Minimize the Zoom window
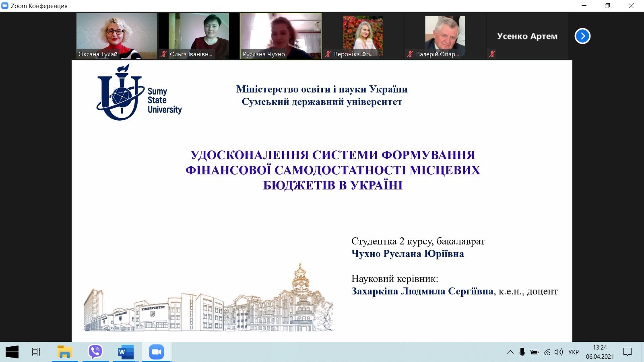644x362 pixels. [584, 6]
